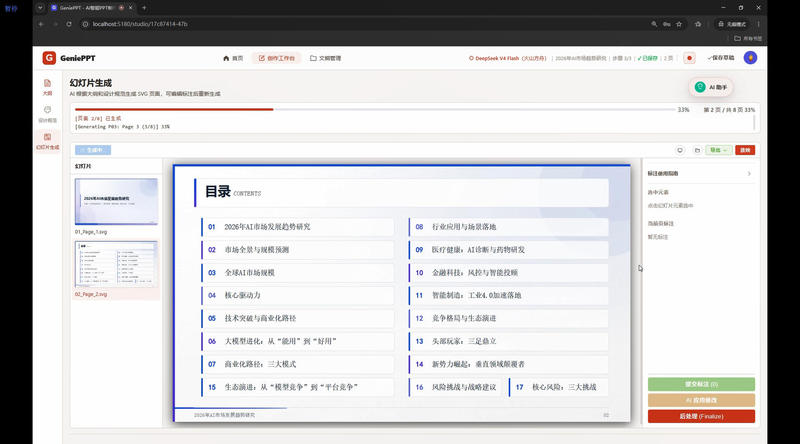Click the DeepSeek V4 Flash model label

click(507, 59)
